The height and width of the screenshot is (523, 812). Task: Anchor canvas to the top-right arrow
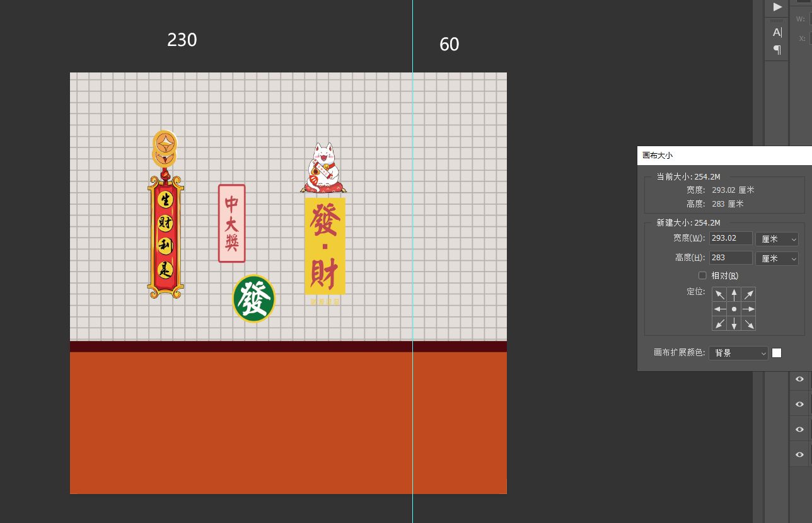pyautogui.click(x=748, y=295)
